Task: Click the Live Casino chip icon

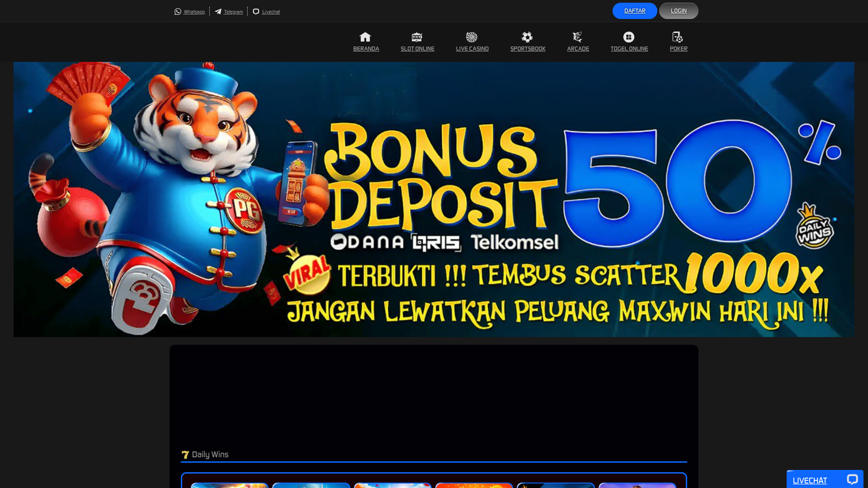Action: [x=472, y=37]
